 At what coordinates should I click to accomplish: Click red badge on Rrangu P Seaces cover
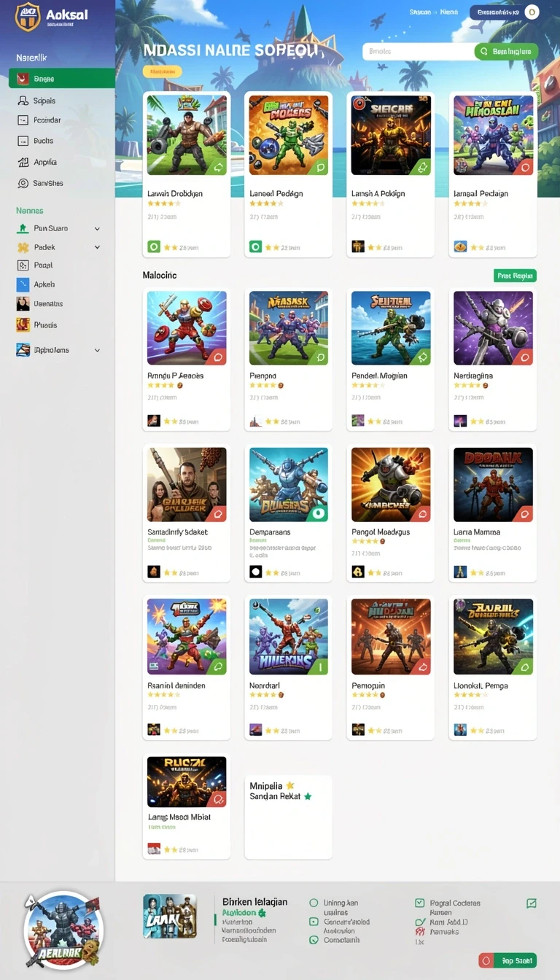pos(218,357)
